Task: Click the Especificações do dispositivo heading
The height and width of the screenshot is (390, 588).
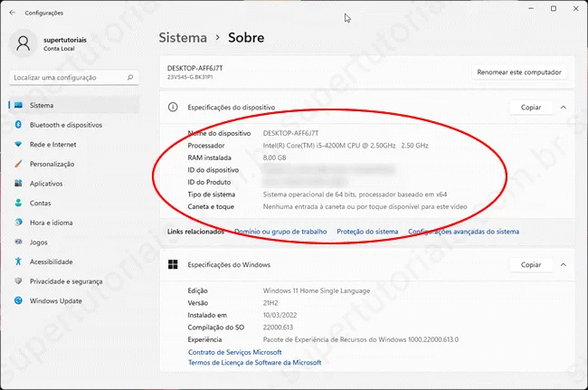Action: pyautogui.click(x=232, y=108)
